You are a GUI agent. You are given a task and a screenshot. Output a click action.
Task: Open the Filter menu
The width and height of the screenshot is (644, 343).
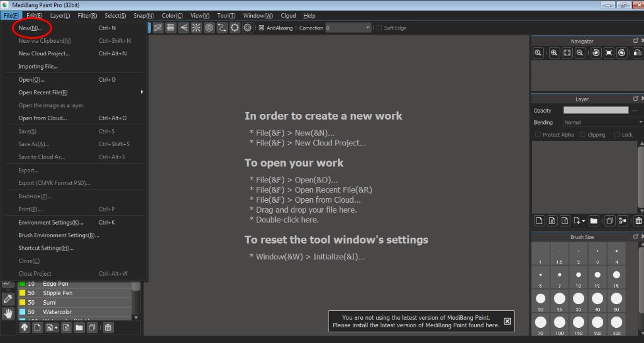(x=87, y=16)
